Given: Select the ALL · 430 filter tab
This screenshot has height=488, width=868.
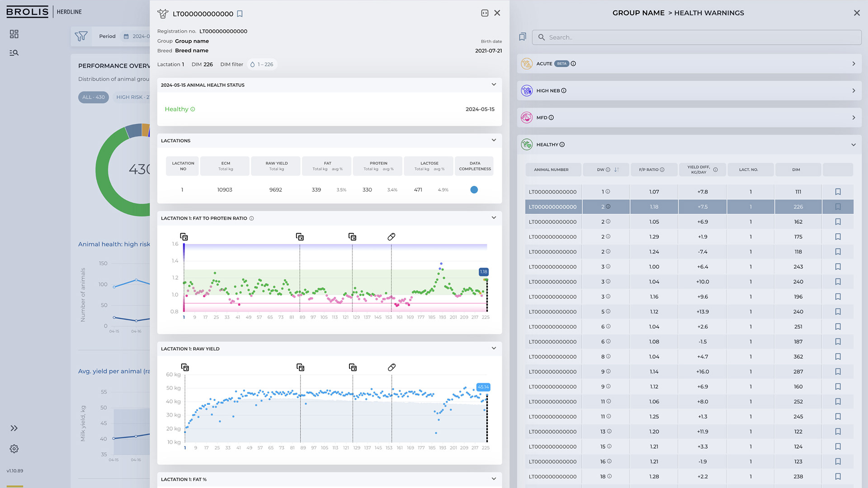Looking at the screenshot, I should pos(93,97).
